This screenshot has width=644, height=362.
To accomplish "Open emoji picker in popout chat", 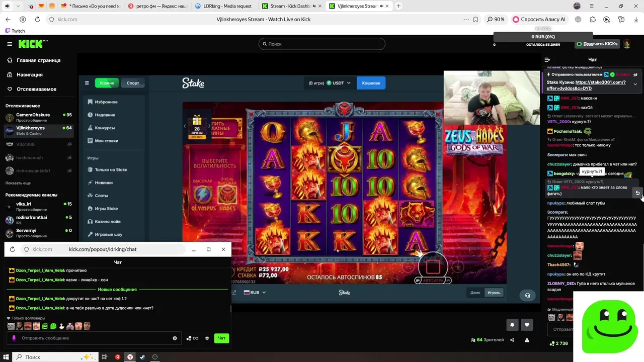I will tap(175, 338).
